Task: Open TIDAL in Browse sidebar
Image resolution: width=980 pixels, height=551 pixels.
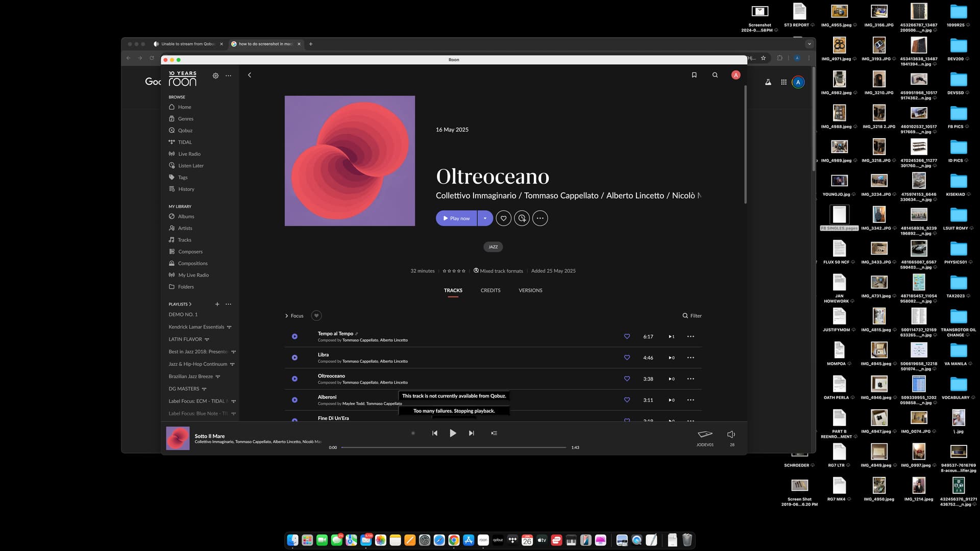Action: pos(180,142)
